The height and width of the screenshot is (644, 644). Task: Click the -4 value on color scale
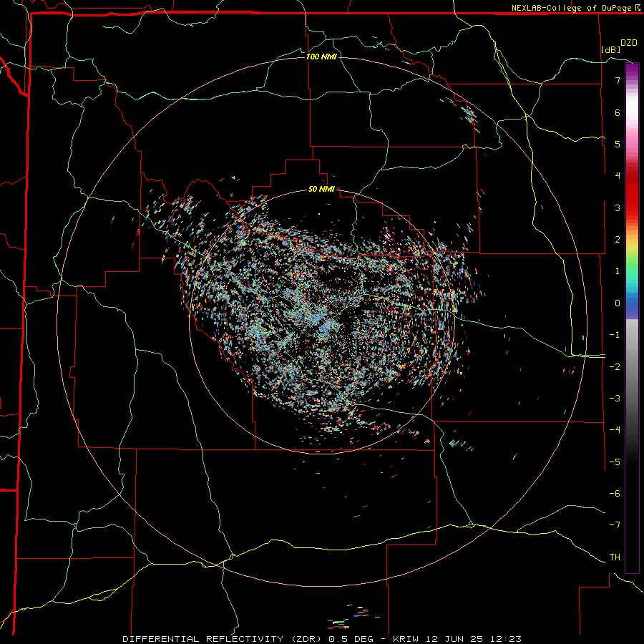(615, 430)
